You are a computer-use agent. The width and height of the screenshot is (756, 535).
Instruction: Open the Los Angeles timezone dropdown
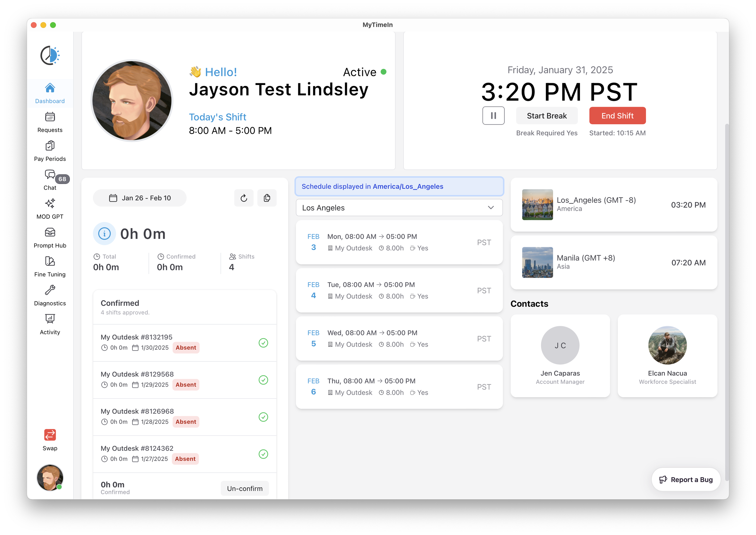pyautogui.click(x=399, y=207)
